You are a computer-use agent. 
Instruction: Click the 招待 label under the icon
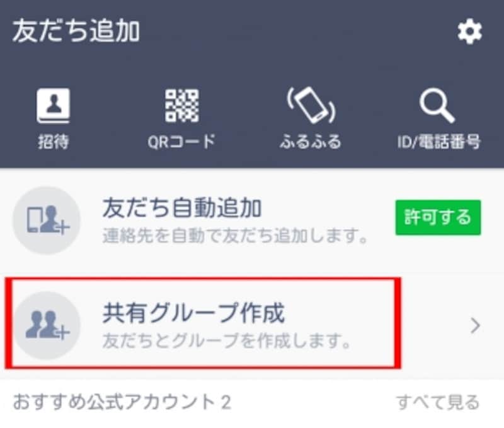[x=54, y=141]
